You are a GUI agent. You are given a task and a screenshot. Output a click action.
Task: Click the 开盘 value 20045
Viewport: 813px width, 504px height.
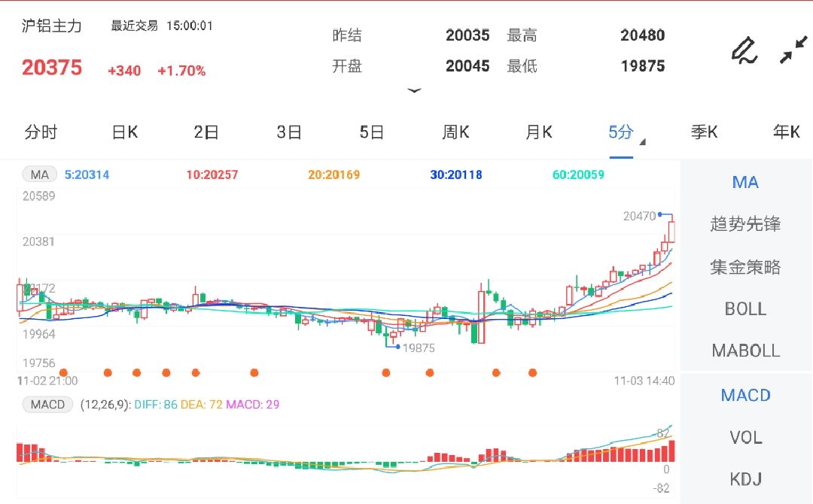[467, 65]
